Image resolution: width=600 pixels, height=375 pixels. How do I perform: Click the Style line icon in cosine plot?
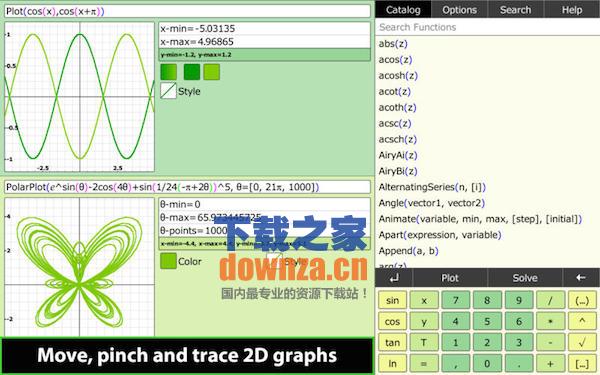coord(168,91)
